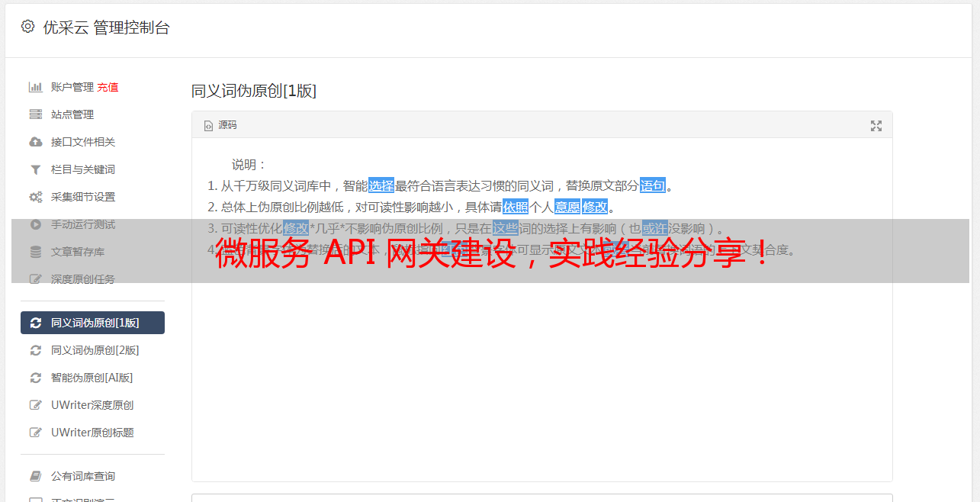Click the refresh icon on 同义词伪原创[1版]
This screenshot has height=502, width=980.
click(35, 323)
